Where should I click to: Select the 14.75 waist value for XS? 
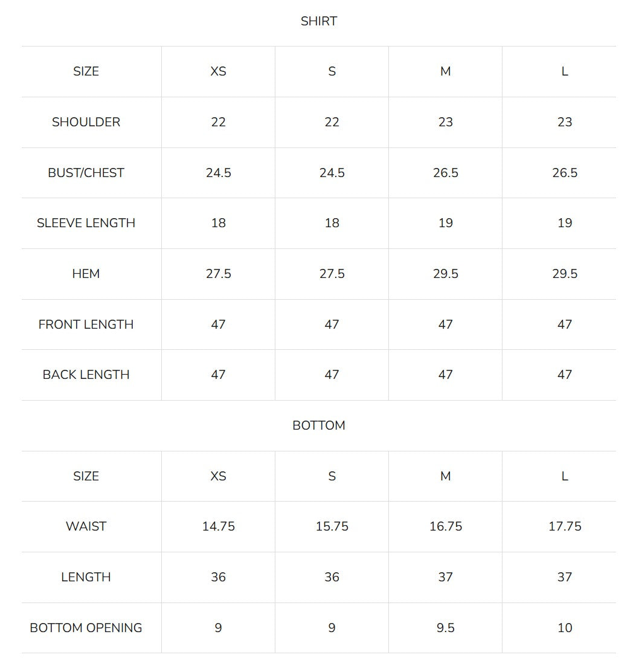pyautogui.click(x=218, y=526)
